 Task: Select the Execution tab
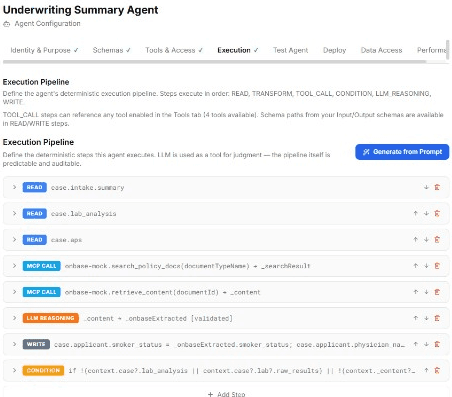pyautogui.click(x=237, y=50)
